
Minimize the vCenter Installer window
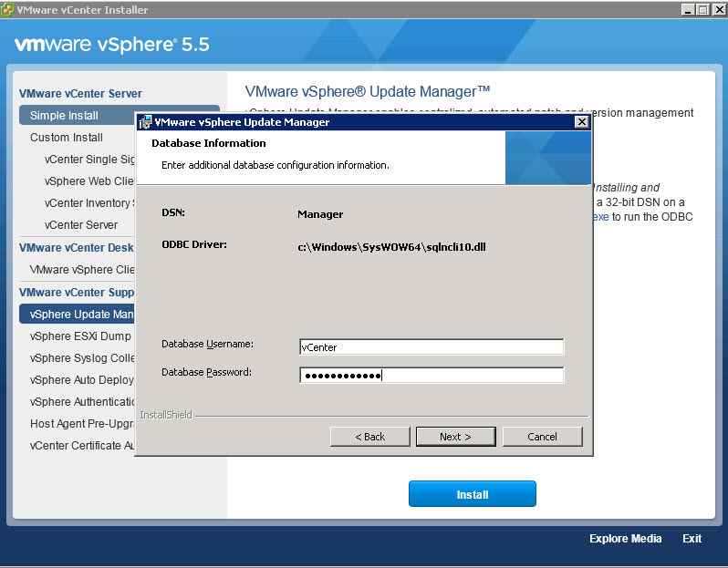688,10
